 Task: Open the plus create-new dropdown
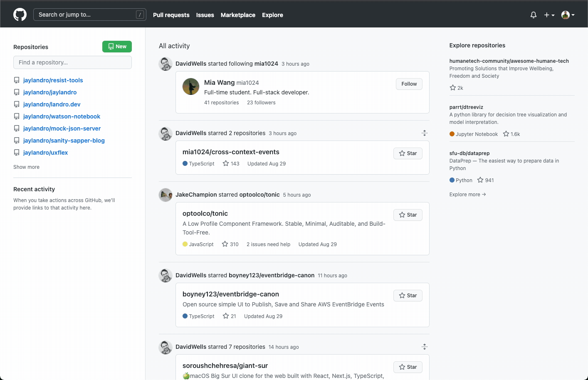point(549,15)
